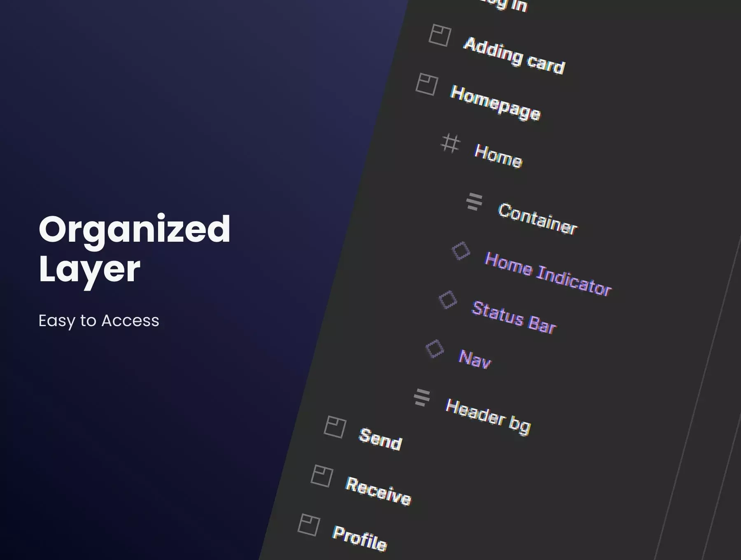Image resolution: width=741 pixels, height=560 pixels.
Task: Select the Home Indicator component layer
Action: click(548, 274)
